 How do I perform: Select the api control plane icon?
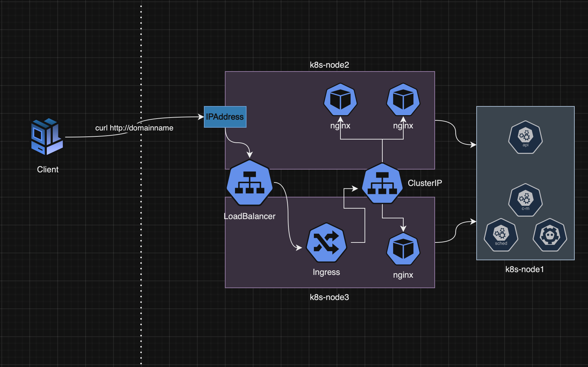[525, 137]
